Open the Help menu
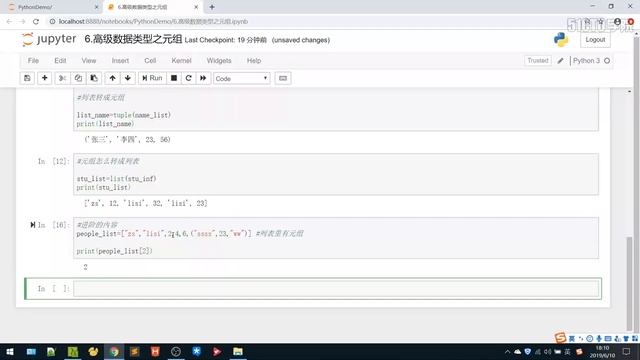Viewport: 640px width, 360px height. 253,60
